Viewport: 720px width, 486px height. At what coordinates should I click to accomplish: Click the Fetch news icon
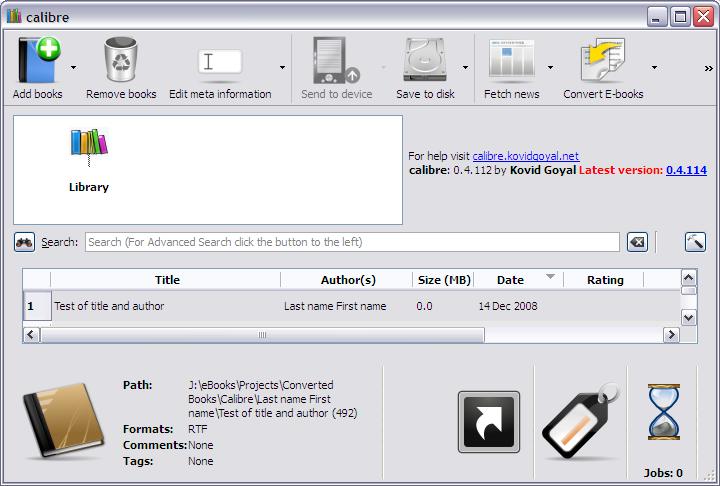tap(512, 59)
